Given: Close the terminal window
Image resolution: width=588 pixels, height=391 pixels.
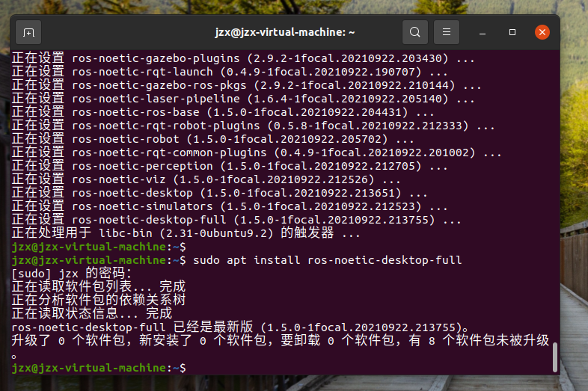Looking at the screenshot, I should [542, 32].
